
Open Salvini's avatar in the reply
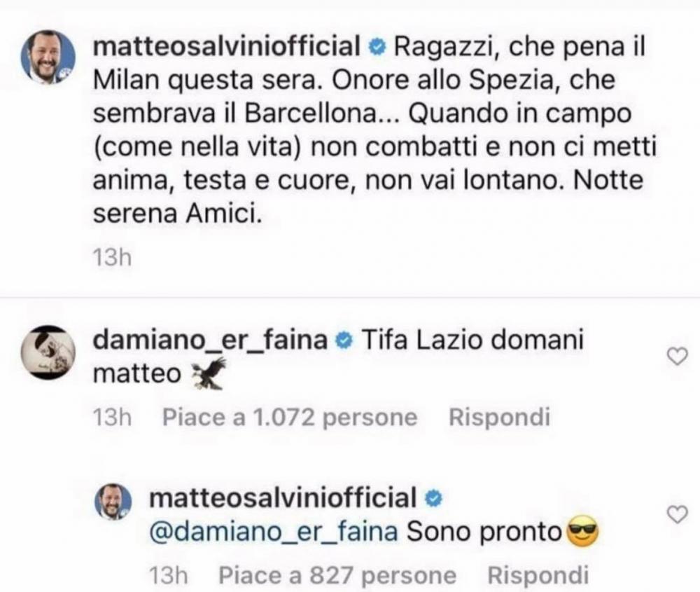pos(113,502)
